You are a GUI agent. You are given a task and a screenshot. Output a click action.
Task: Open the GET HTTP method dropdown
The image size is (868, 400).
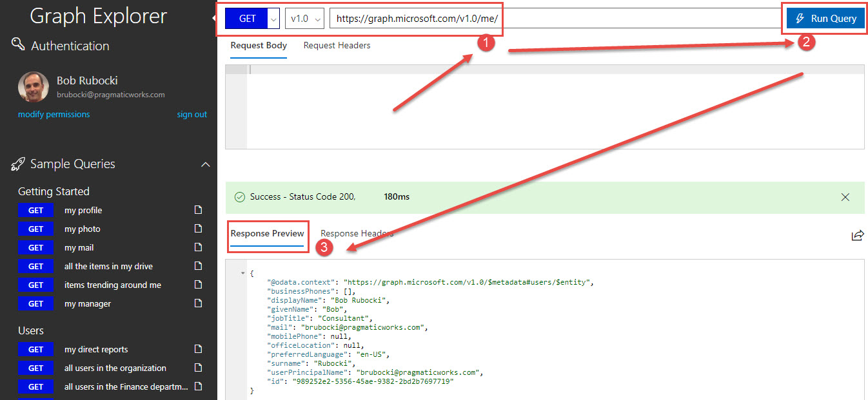[x=274, y=18]
